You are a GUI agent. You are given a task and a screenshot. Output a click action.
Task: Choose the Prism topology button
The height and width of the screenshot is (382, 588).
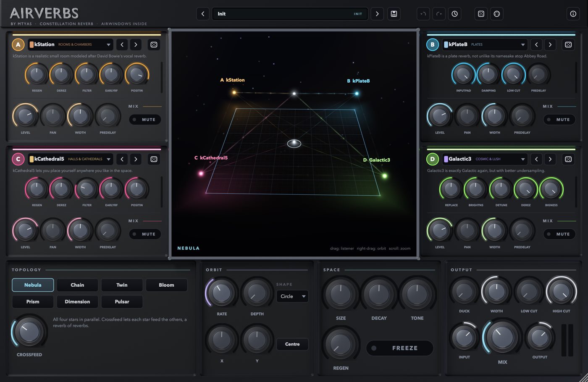pos(33,302)
